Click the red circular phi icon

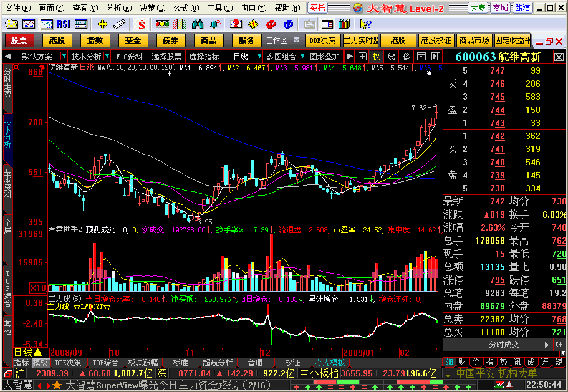click(x=271, y=24)
